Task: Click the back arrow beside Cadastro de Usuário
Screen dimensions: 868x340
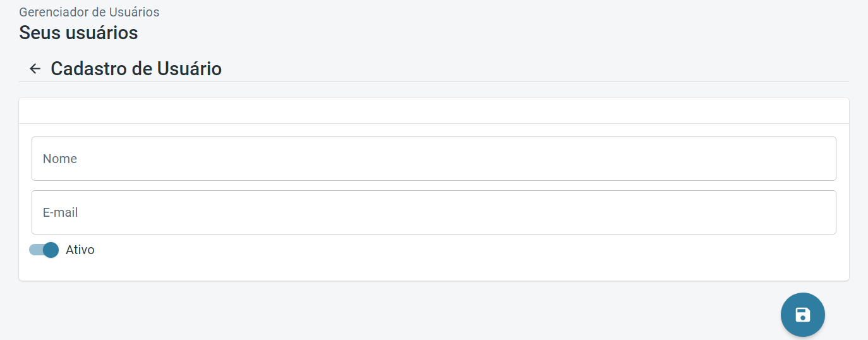Action: 35,68
